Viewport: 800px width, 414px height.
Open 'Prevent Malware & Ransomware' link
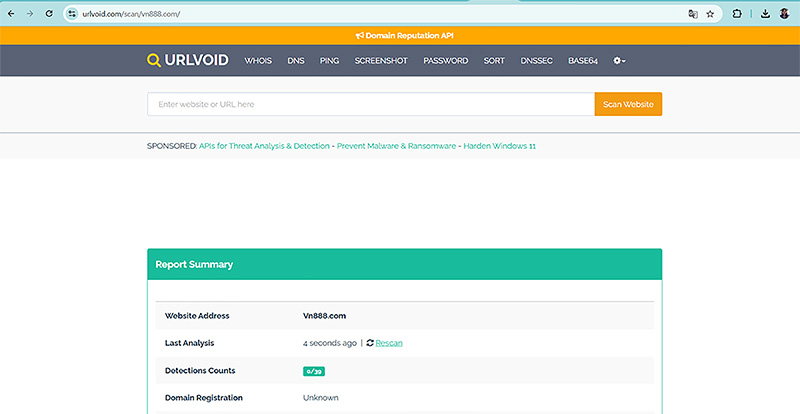coord(396,146)
